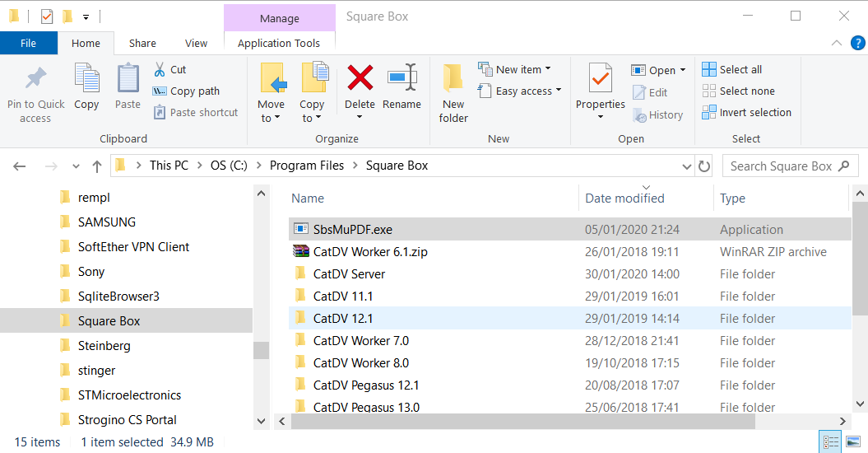The height and width of the screenshot is (453, 868).
Task: Click Edit in Open group
Action: coord(650,92)
